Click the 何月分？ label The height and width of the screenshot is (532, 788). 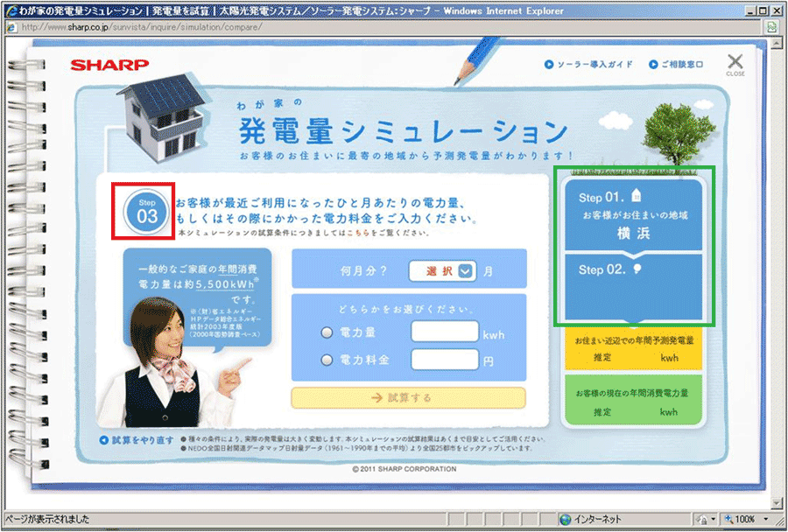(x=364, y=271)
